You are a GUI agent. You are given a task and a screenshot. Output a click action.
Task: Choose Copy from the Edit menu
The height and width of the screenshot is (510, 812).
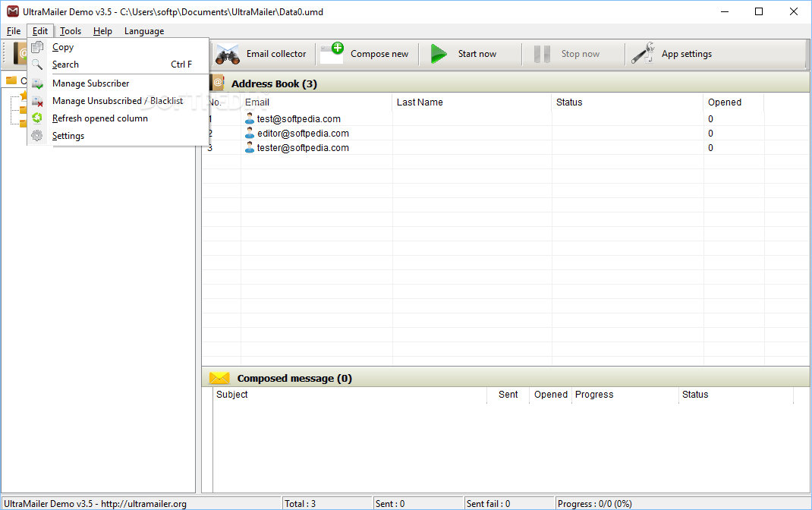(x=118, y=47)
